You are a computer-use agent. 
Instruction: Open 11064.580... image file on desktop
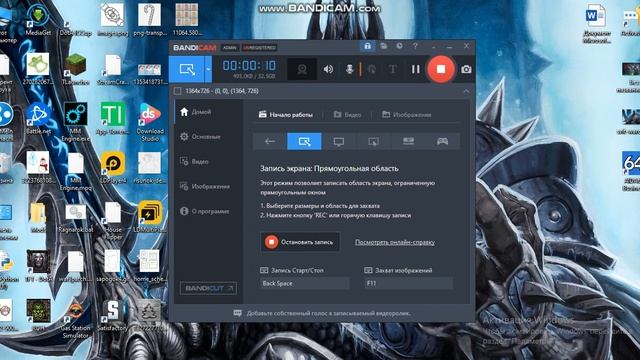[x=187, y=19]
